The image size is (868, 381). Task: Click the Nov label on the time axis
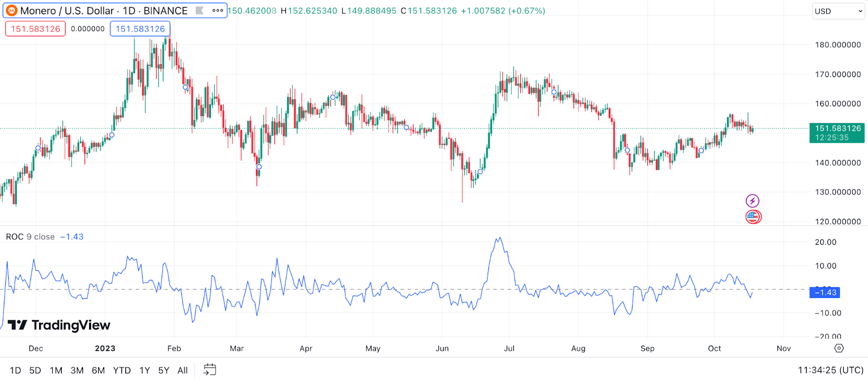783,348
